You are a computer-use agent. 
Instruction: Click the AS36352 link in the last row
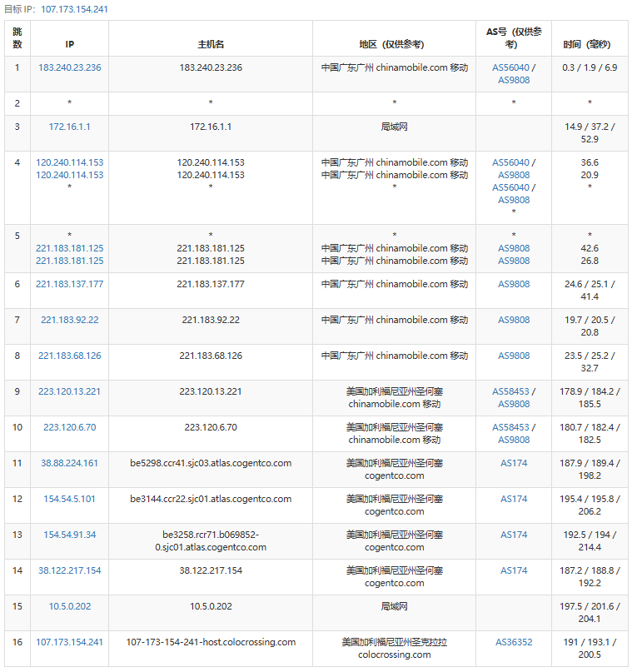[x=514, y=642]
